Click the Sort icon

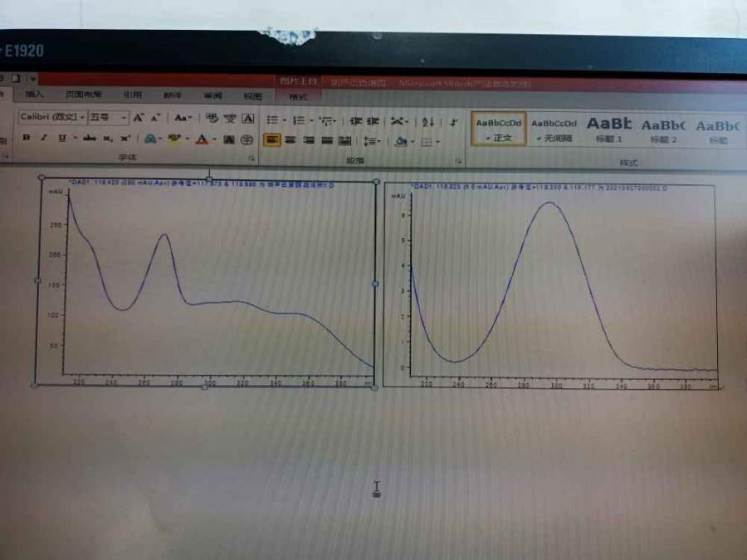pyautogui.click(x=427, y=122)
